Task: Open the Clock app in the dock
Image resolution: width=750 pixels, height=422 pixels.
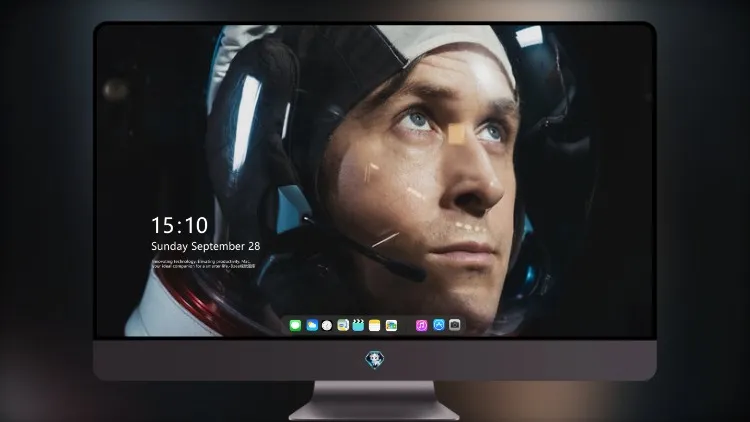Action: [x=327, y=325]
